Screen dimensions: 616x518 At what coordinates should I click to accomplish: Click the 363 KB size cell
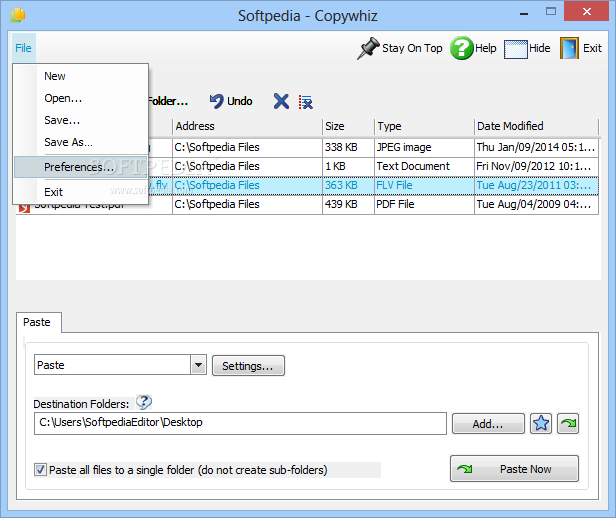pos(348,185)
